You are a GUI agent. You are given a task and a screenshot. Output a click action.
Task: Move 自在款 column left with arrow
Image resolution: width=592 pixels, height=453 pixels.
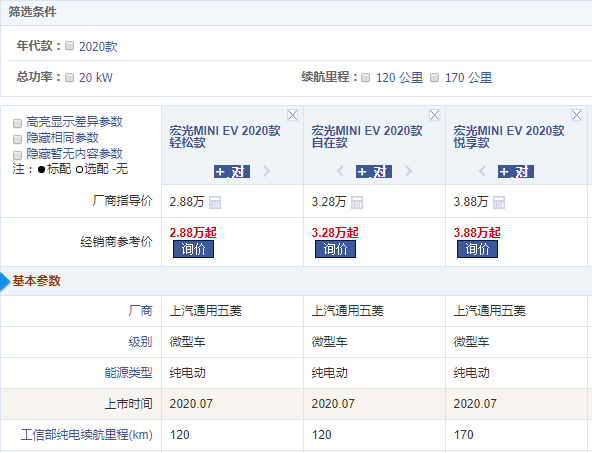(340, 171)
